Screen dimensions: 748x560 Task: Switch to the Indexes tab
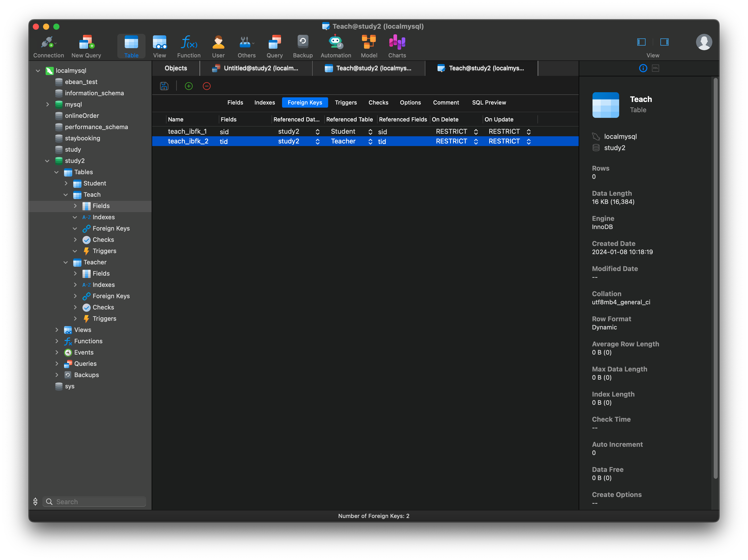(x=265, y=103)
